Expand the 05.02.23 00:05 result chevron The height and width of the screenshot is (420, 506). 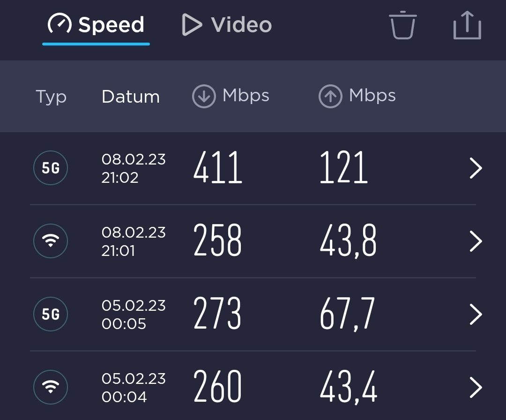tap(476, 315)
